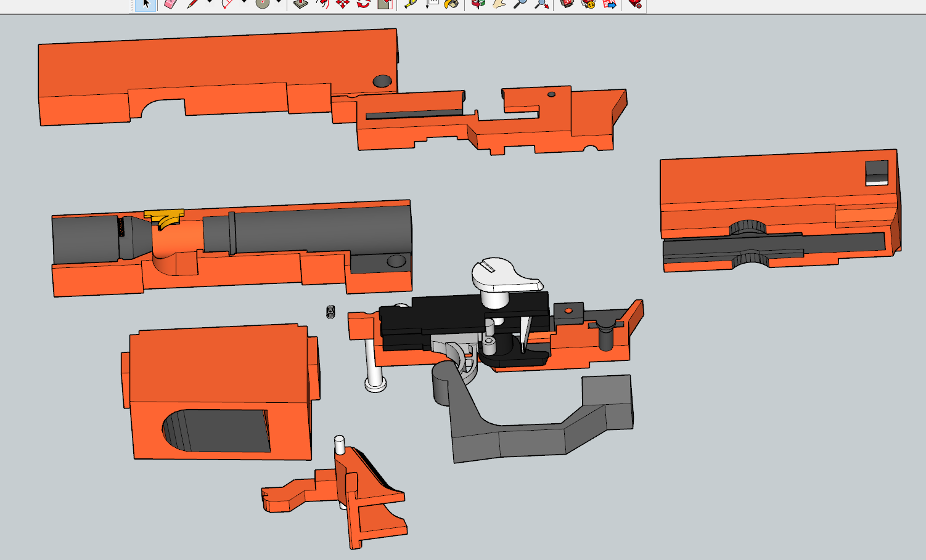This screenshot has height=560, width=926.
Task: Activate the Push/Pull tool
Action: (x=300, y=4)
